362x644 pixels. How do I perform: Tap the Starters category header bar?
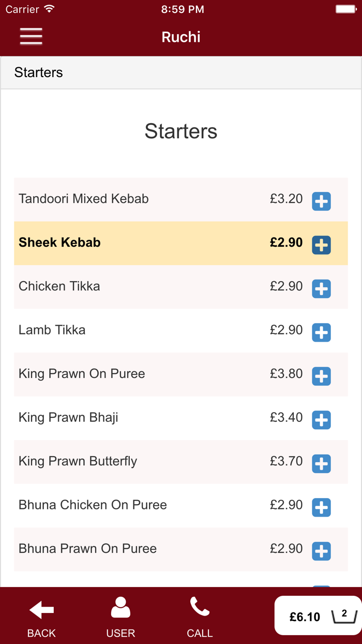(181, 72)
